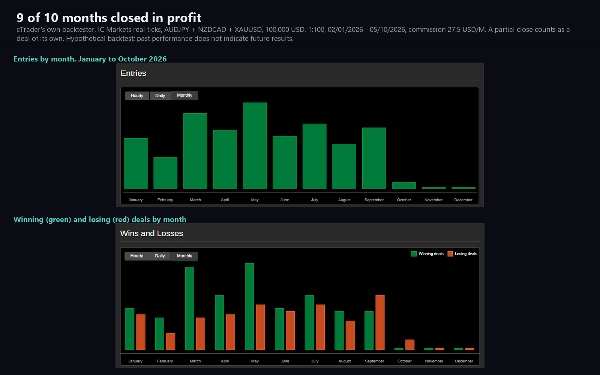Select April green winning deals bar
The height and width of the screenshot is (375, 600).
(x=220, y=323)
